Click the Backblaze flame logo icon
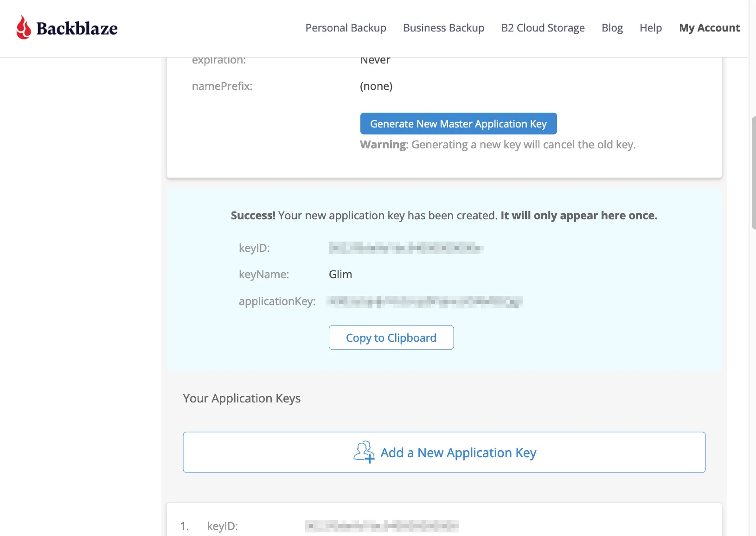The image size is (756, 536). click(x=24, y=28)
